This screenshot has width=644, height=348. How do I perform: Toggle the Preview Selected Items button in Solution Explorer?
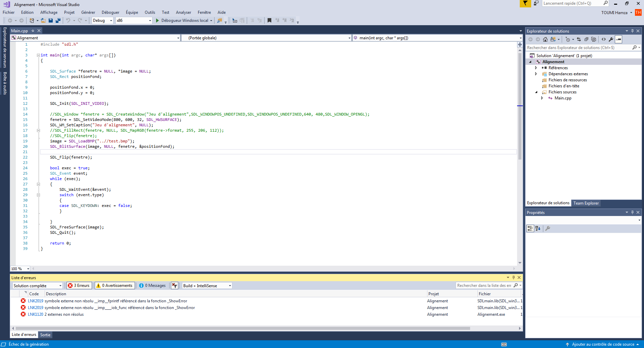coord(618,39)
